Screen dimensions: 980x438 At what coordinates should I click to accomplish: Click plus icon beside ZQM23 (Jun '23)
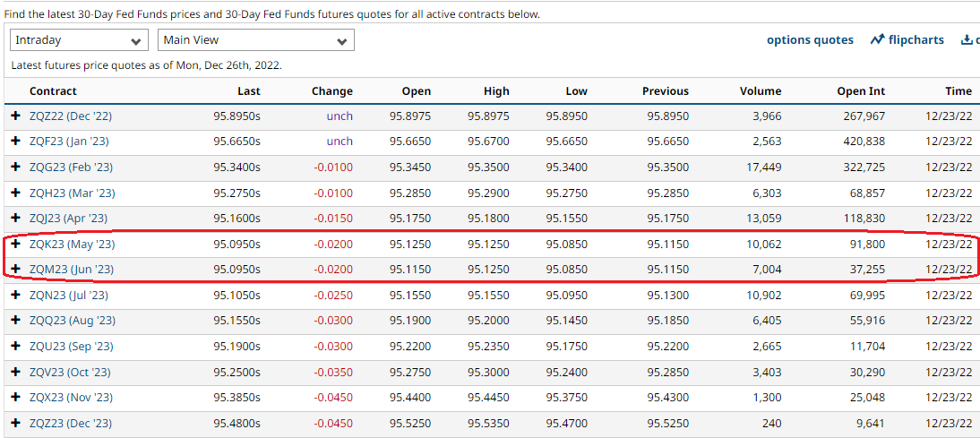pyautogui.click(x=15, y=270)
